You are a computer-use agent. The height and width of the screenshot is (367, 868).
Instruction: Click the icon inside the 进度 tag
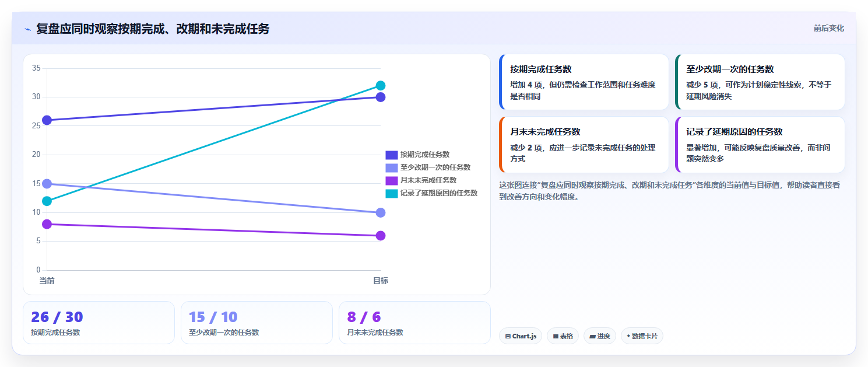(x=592, y=337)
